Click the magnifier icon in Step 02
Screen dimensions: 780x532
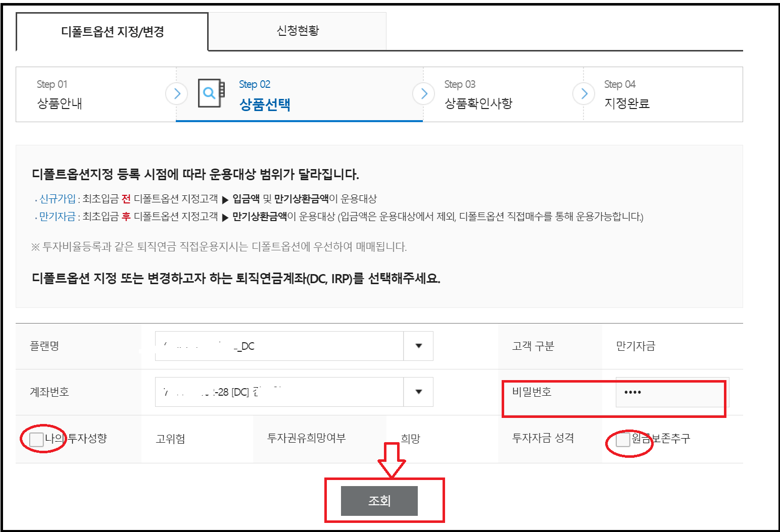209,93
